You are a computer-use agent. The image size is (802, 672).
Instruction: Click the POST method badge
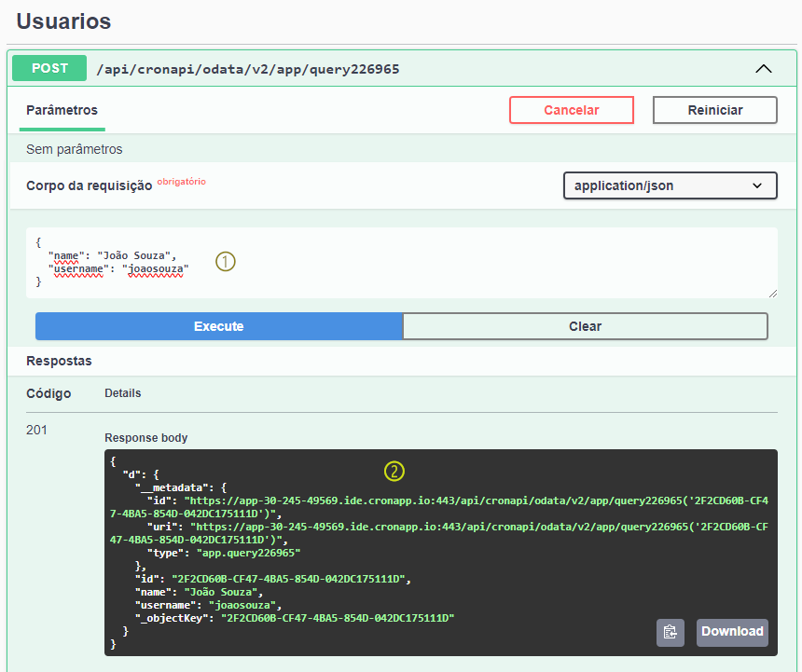(49, 68)
